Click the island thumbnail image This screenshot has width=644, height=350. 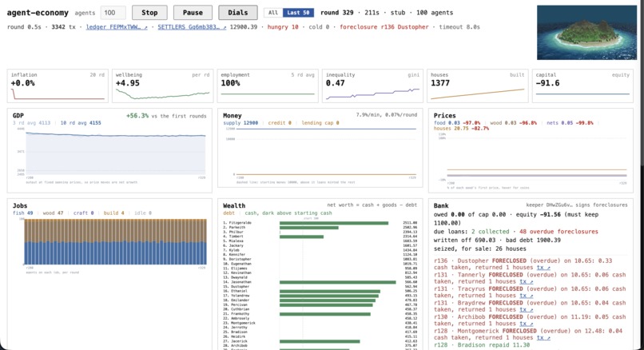(586, 33)
